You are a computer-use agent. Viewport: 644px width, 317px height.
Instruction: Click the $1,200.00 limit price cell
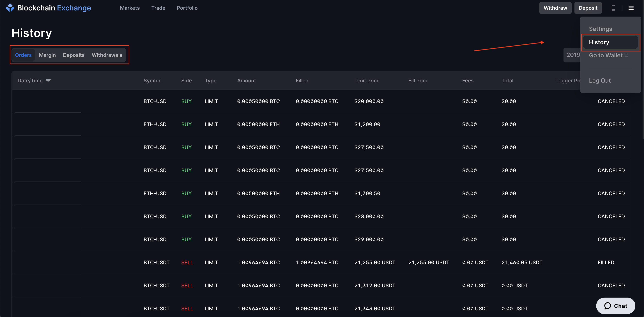(367, 124)
